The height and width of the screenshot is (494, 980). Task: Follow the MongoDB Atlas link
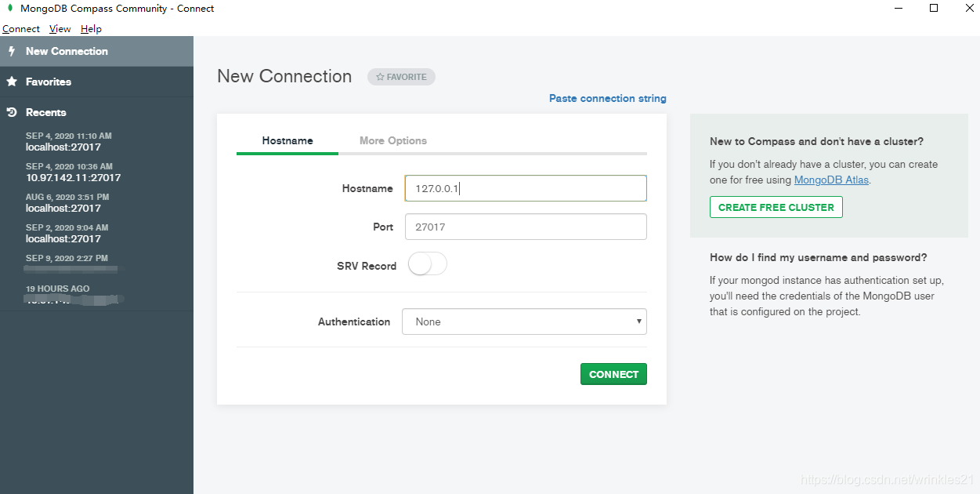(x=830, y=180)
